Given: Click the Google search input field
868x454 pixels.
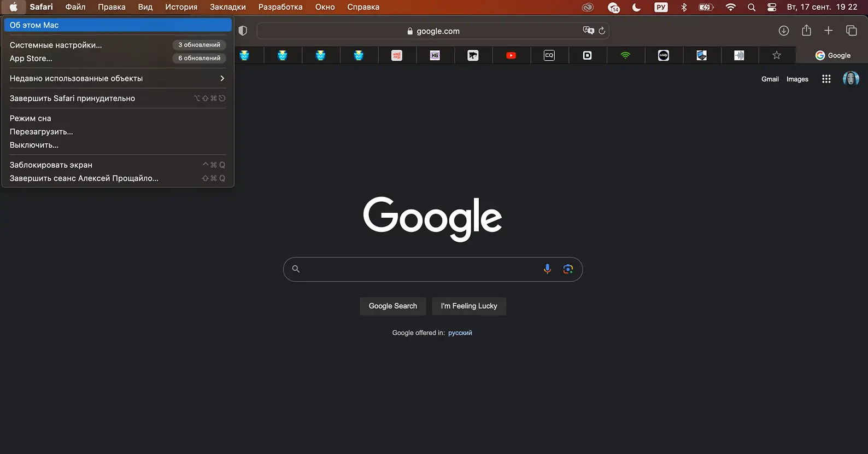Looking at the screenshot, I should coord(418,269).
